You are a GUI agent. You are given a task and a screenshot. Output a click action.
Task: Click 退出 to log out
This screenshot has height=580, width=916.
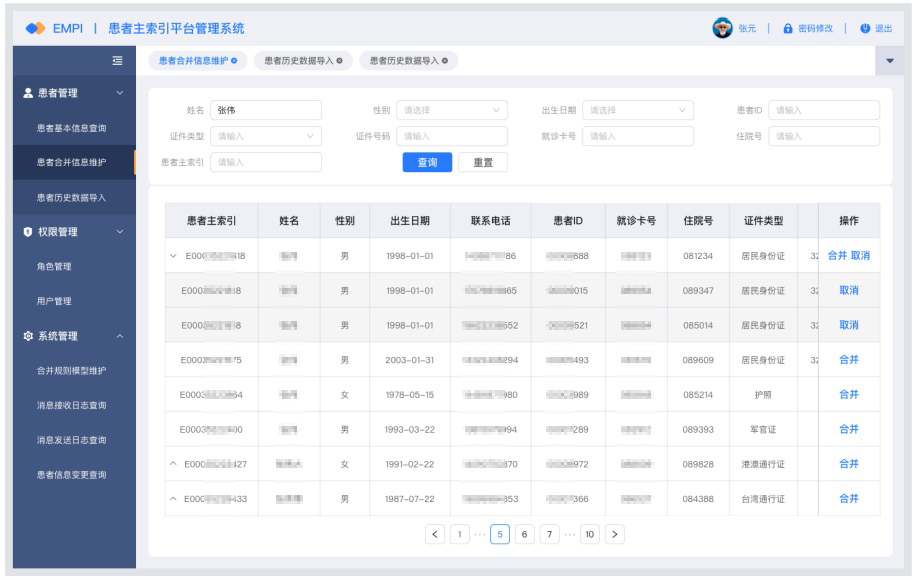883,29
